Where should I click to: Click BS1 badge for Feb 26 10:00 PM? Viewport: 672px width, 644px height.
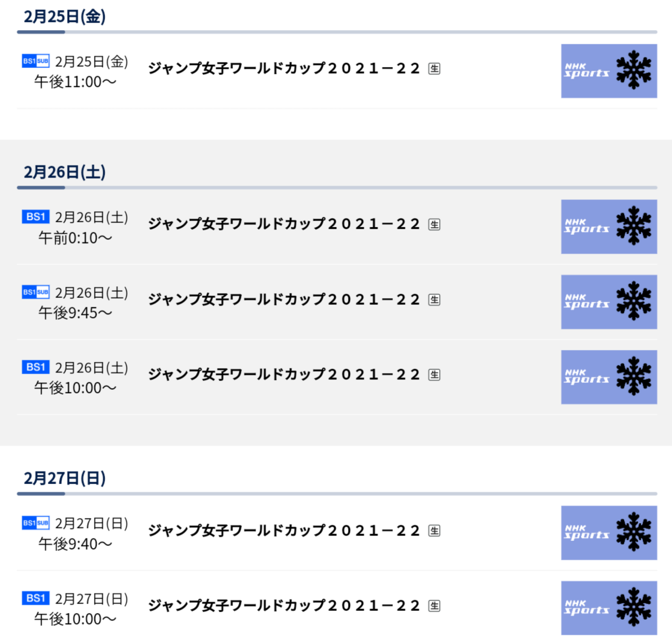coord(36,367)
